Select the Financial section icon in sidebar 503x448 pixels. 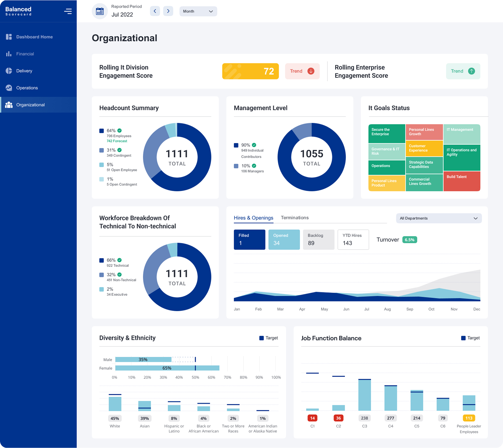click(9, 54)
